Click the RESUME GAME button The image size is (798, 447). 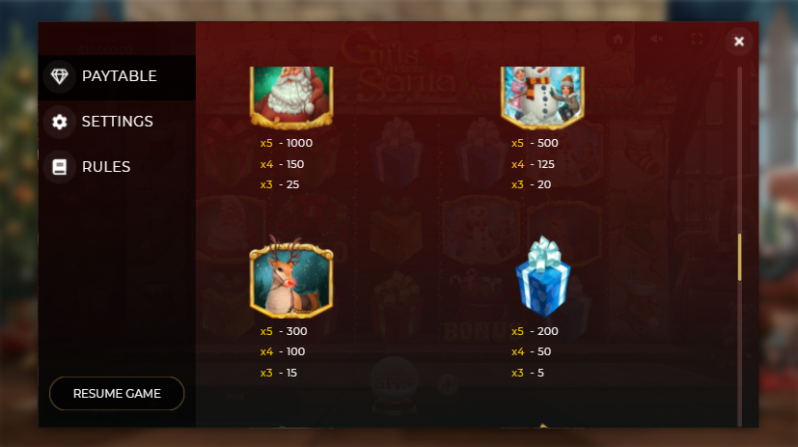[x=117, y=394]
